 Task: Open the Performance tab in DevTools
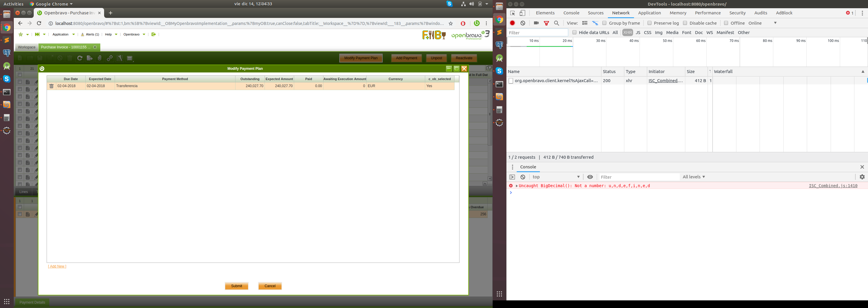pos(708,13)
